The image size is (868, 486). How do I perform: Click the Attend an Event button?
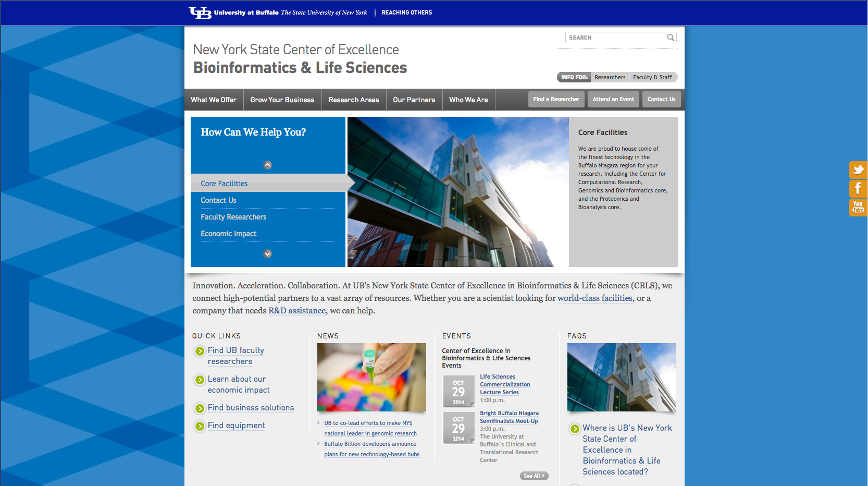(613, 99)
